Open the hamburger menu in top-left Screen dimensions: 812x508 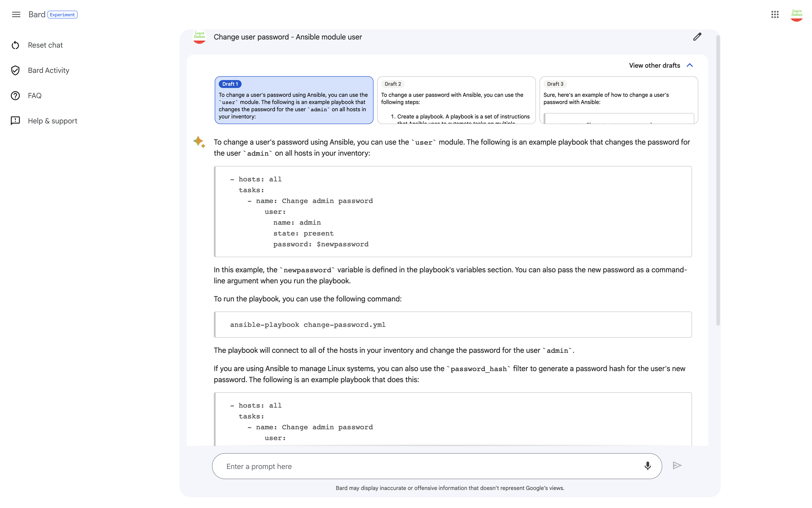pyautogui.click(x=16, y=14)
